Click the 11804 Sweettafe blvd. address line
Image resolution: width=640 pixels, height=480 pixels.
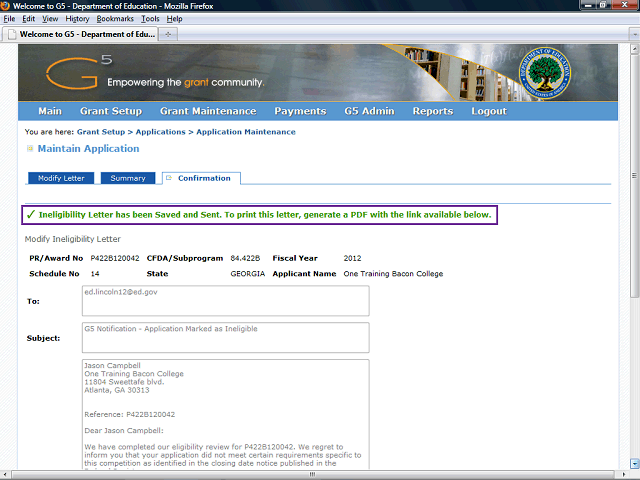click(x=124, y=382)
